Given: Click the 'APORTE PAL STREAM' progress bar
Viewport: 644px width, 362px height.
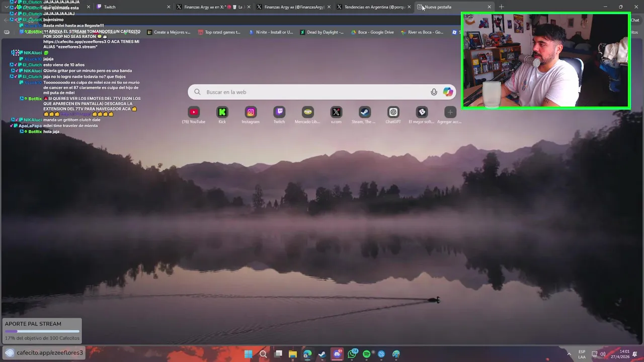Looking at the screenshot, I should (42, 331).
